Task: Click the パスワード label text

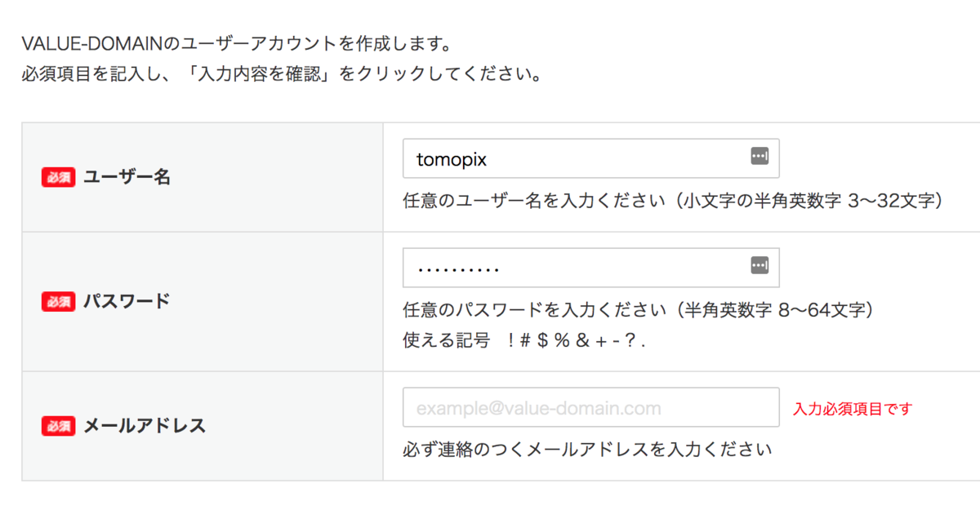Action: [127, 301]
